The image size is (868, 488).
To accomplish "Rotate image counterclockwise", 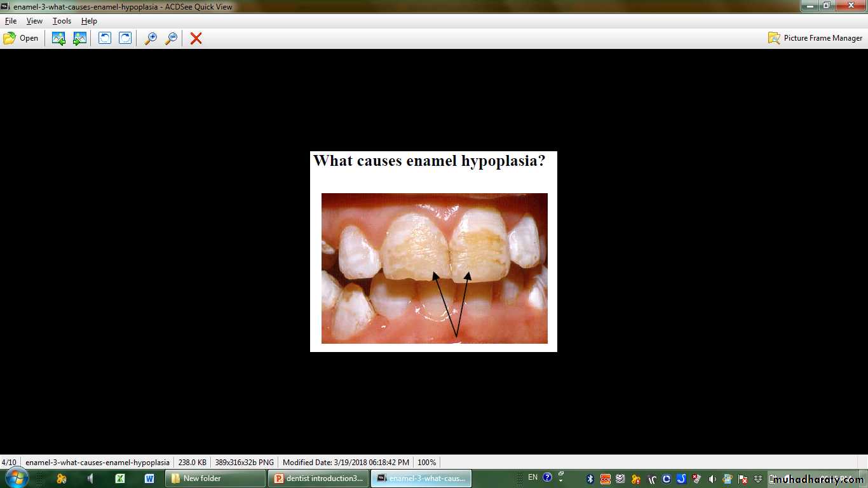I will tap(105, 38).
